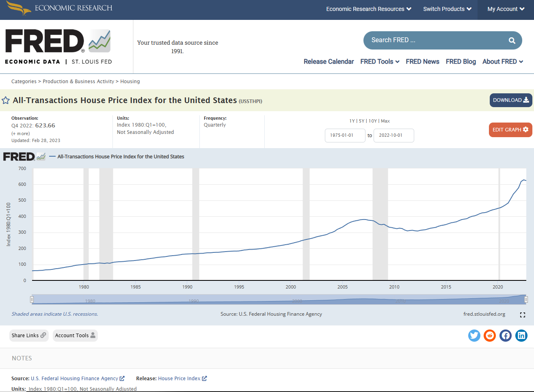
Task: Favorite the series with the star icon
Action: click(x=6, y=100)
